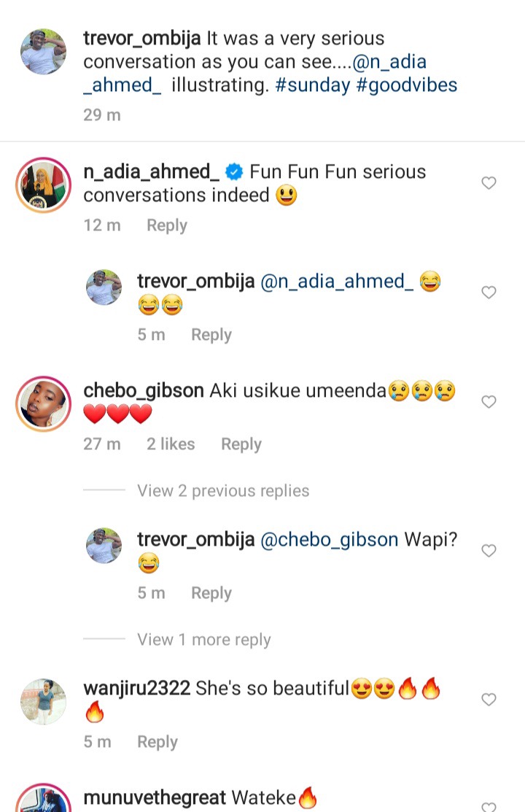Open the verified badge next to n_adia_ahmed_
Screen dimensions: 525x812
pyautogui.click(x=235, y=172)
